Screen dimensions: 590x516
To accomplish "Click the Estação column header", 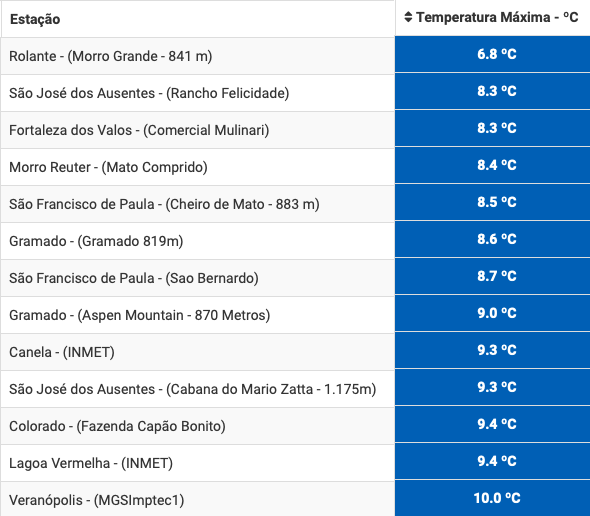I will click(x=198, y=19).
